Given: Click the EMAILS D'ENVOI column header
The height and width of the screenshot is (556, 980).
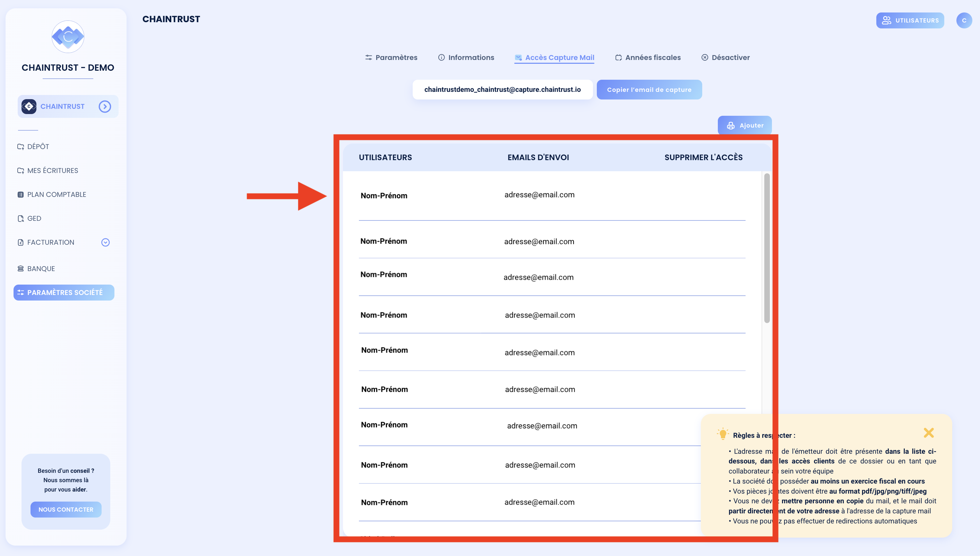Looking at the screenshot, I should 538,158.
